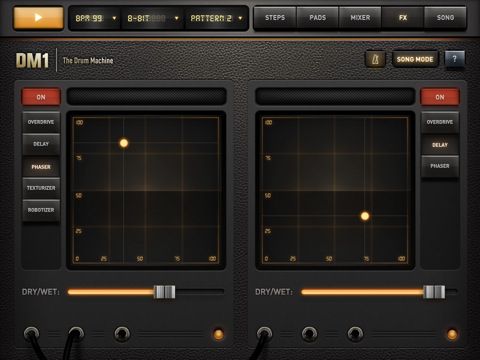
Task: Select OVERDRIVE in the left effect unit
Action: click(41, 122)
